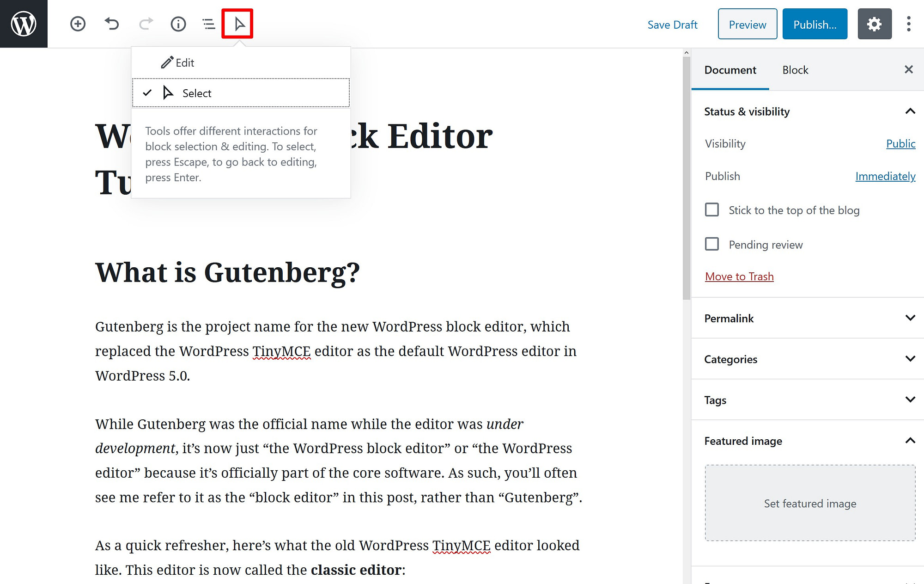Choose Select tool from menu
Viewport: 924px width, 584px height.
(241, 93)
